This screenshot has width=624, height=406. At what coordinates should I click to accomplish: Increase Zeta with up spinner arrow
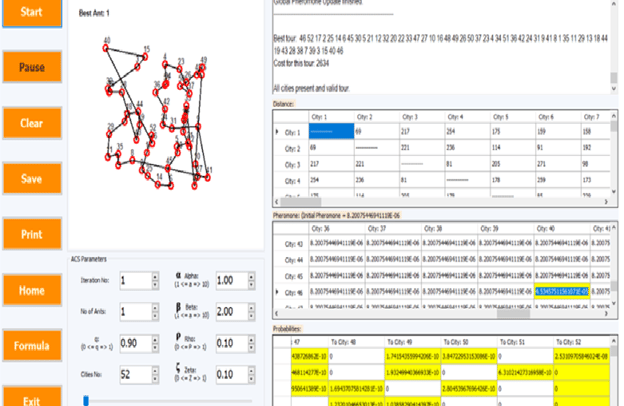tap(252, 371)
